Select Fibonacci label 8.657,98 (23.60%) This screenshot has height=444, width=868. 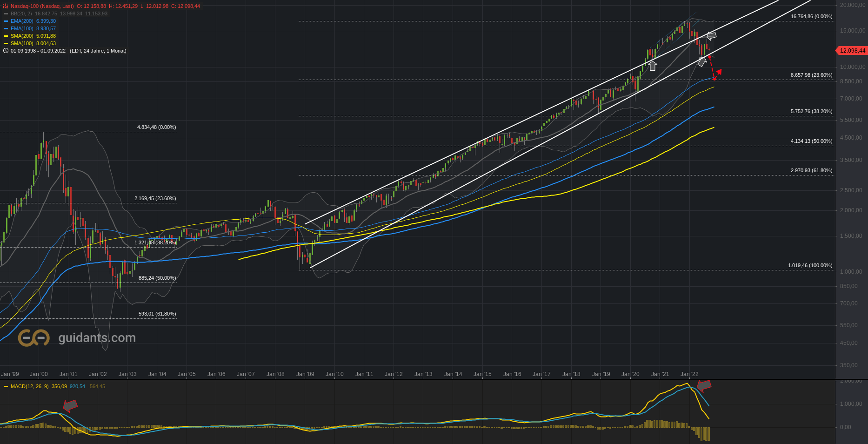811,75
